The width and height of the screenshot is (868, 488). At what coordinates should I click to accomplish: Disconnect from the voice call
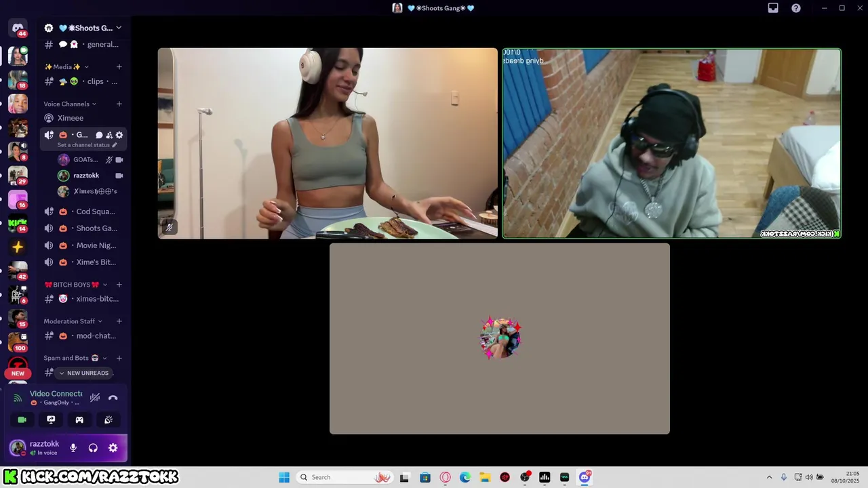coord(113,398)
